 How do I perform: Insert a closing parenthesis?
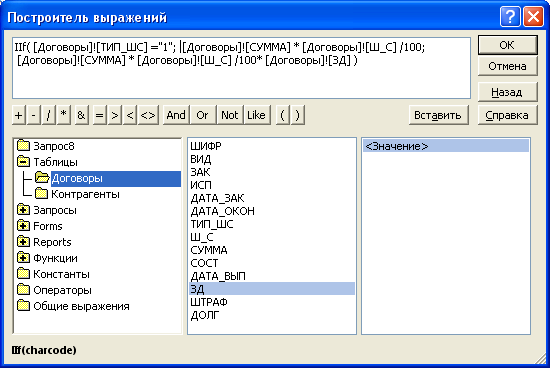(x=298, y=115)
